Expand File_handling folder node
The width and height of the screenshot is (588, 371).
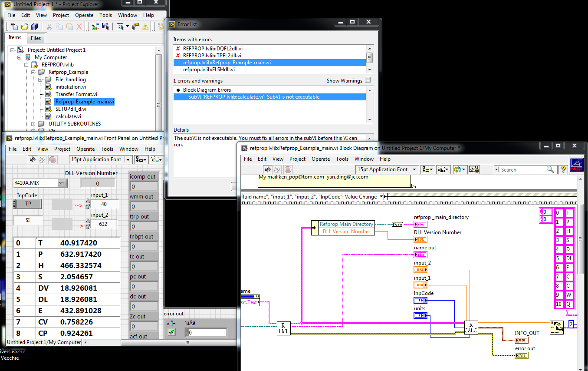tap(40, 79)
